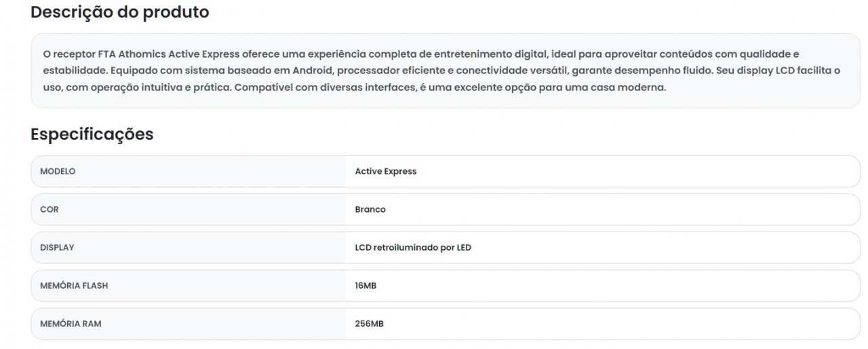Click the "Branco" color value

click(370, 209)
